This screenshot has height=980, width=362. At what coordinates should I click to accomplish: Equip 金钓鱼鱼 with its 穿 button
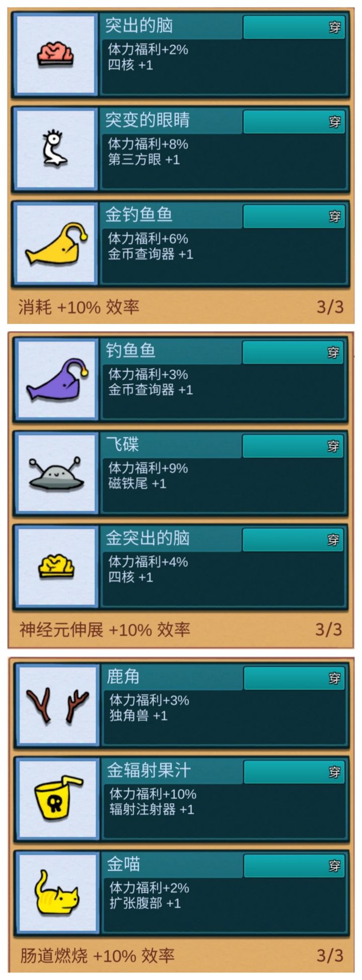294,216
